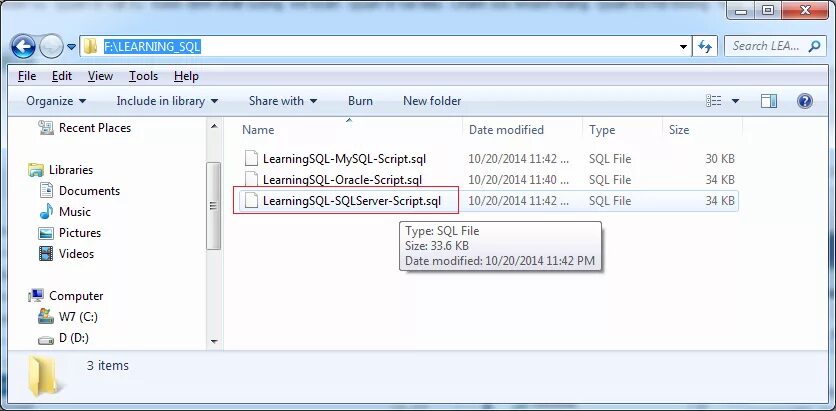Open the views options dropdown arrow

(735, 101)
